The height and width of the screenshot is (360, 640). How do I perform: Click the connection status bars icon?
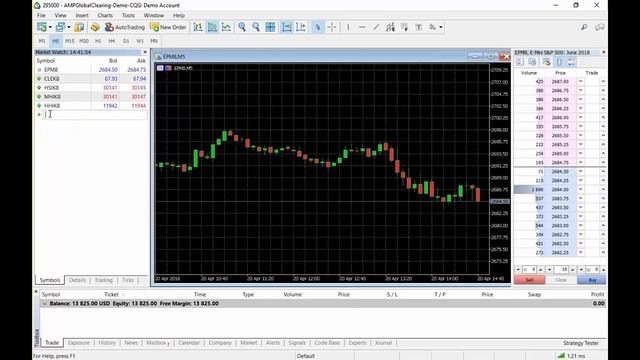click(561, 356)
